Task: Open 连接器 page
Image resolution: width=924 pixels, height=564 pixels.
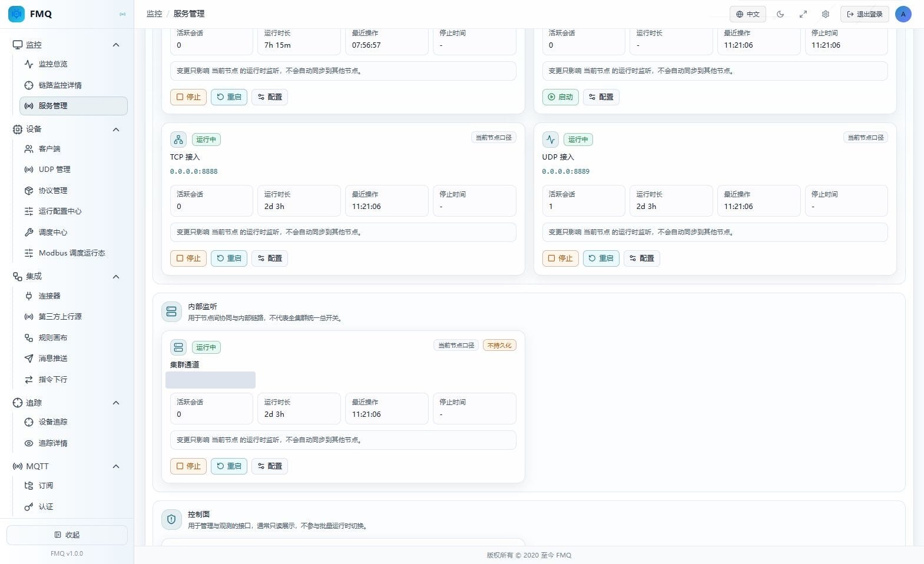Action: (74, 296)
